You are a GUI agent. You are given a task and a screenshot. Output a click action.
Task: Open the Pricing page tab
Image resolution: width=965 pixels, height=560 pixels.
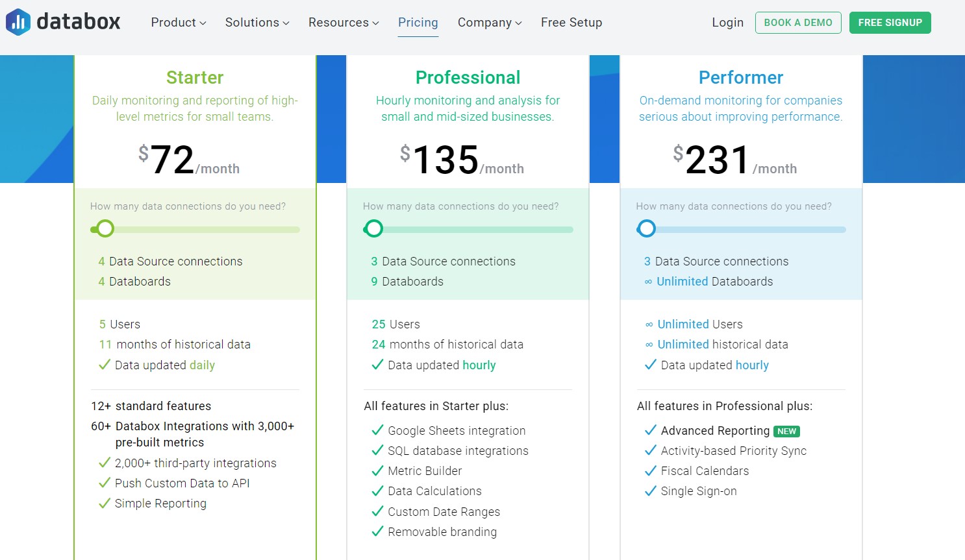point(418,23)
